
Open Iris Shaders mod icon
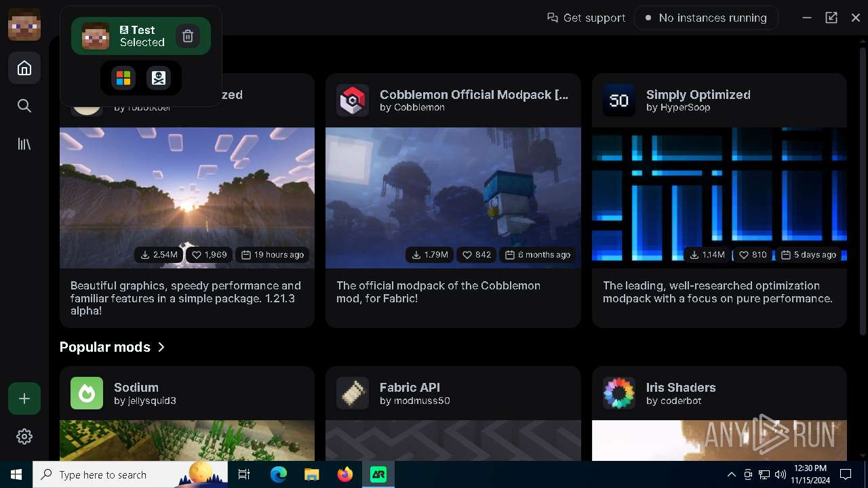click(x=619, y=393)
